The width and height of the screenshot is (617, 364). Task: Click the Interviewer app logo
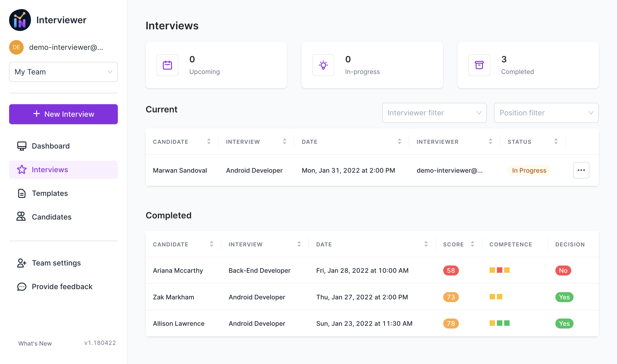20,20
